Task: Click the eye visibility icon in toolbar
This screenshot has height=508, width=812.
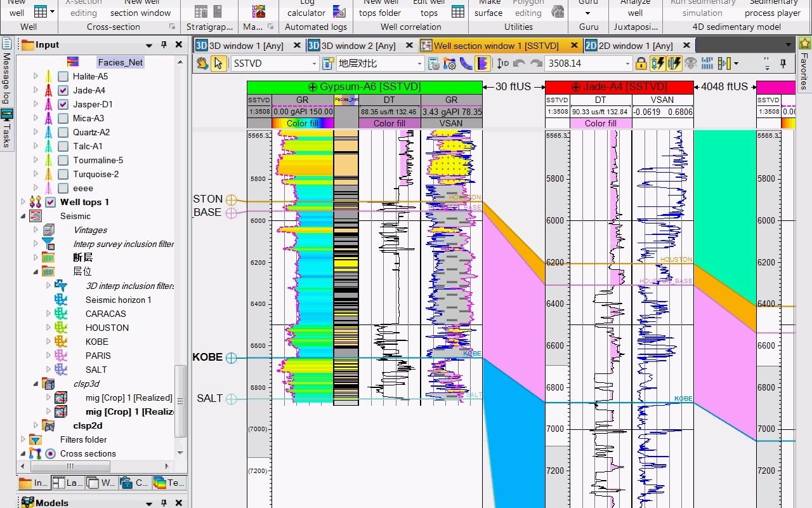Action: click(691, 63)
